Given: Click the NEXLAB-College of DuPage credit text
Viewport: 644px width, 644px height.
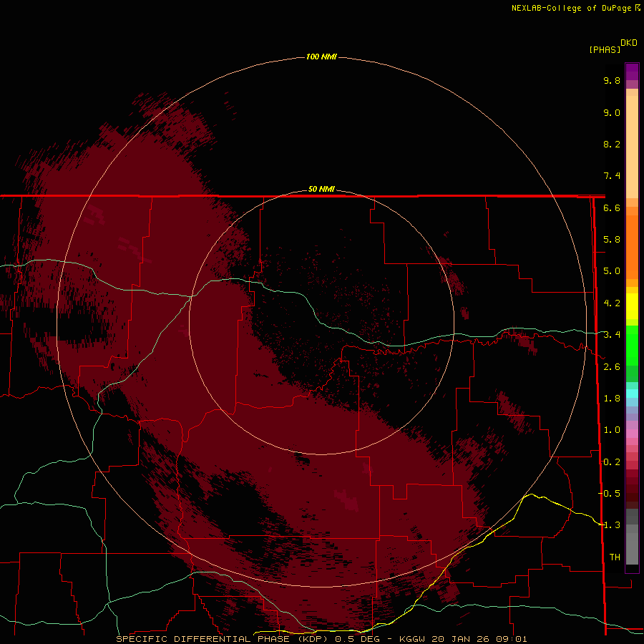Looking at the screenshot, I should (575, 8).
